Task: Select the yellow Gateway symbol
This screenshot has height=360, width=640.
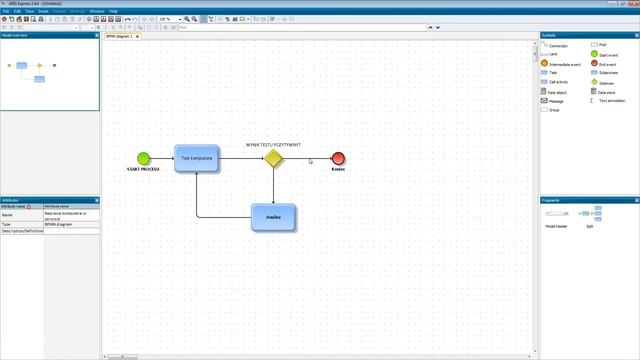Action: tap(602, 82)
